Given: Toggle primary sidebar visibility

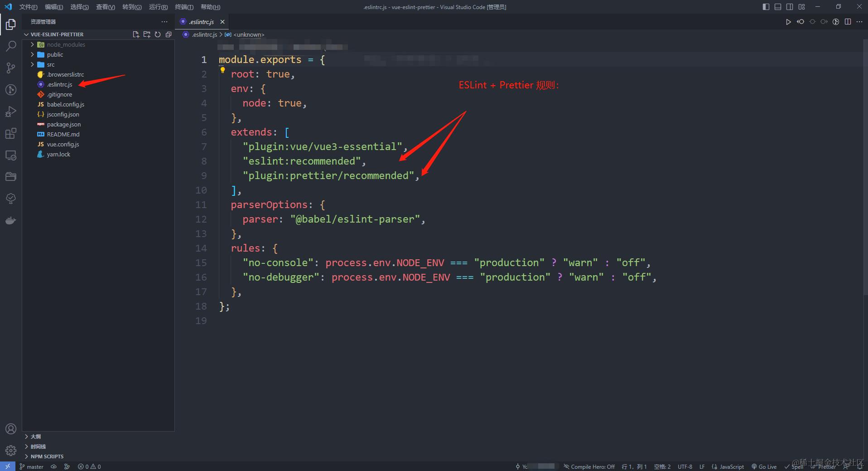Looking at the screenshot, I should 766,7.
